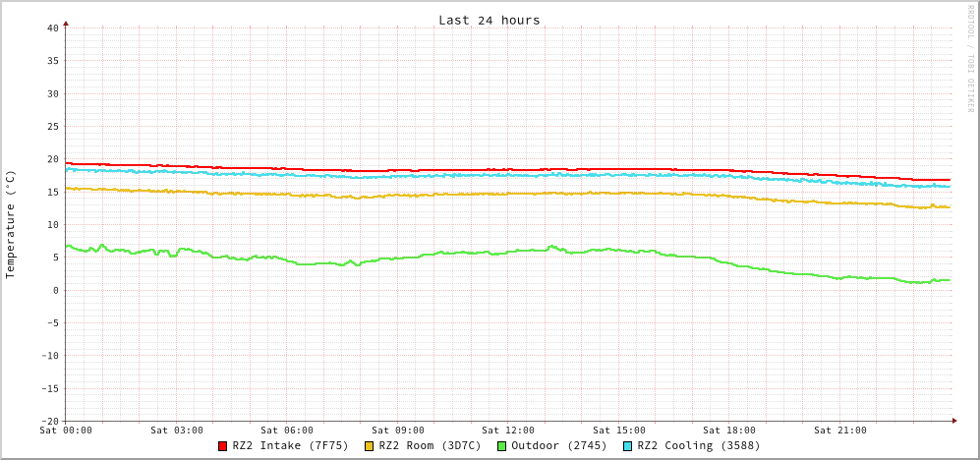Click the Sat 18:00 time axis label
The height and width of the screenshot is (460, 980).
pyautogui.click(x=729, y=431)
